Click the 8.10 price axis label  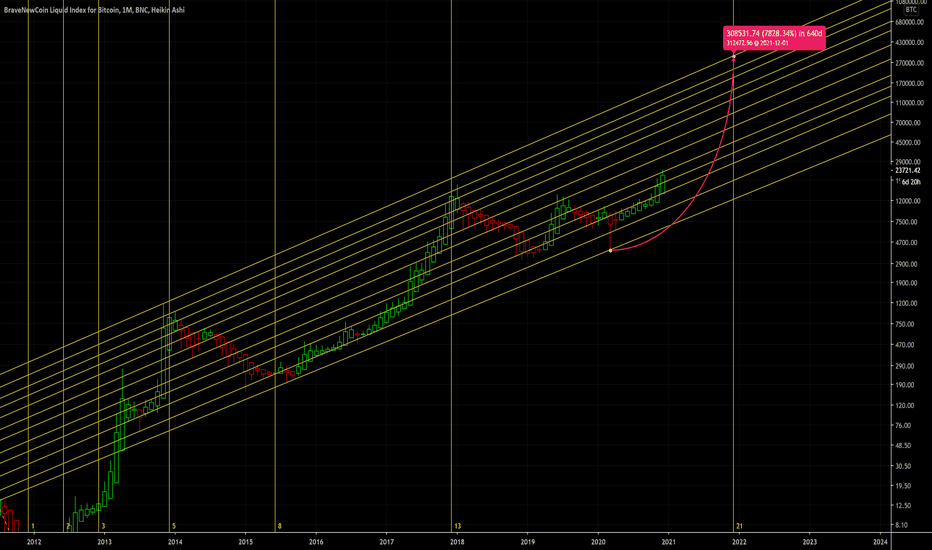click(902, 525)
